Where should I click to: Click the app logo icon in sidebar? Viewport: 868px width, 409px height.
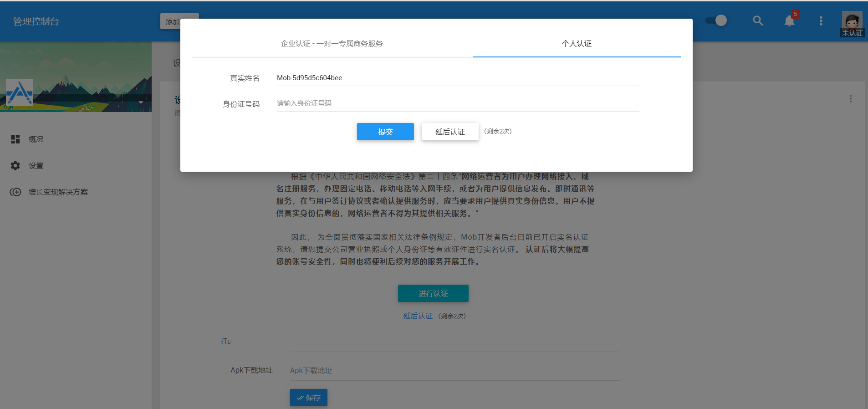click(x=19, y=92)
